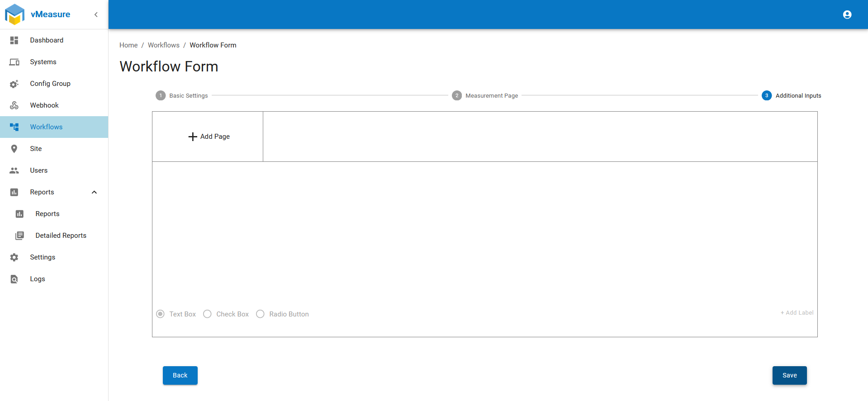Click the Reports parent chart icon
The height and width of the screenshot is (401, 868).
[14, 192]
